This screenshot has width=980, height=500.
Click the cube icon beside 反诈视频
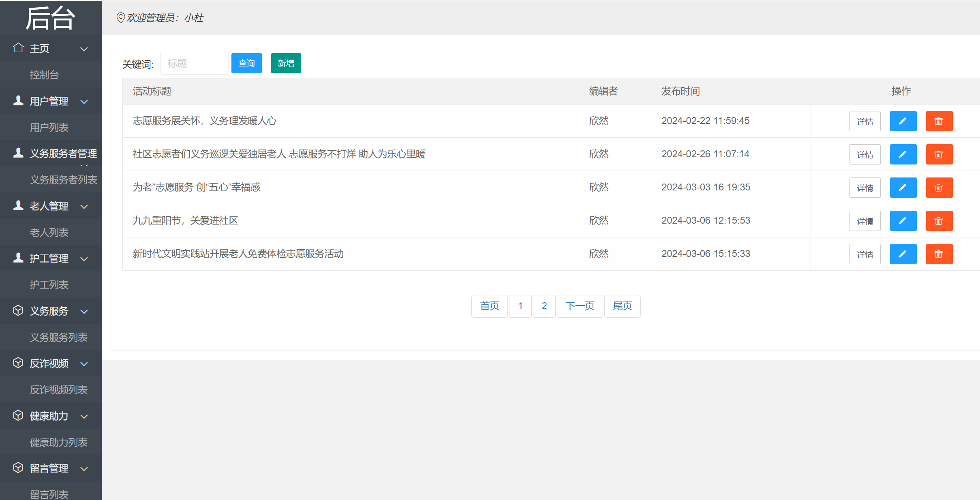coord(18,363)
